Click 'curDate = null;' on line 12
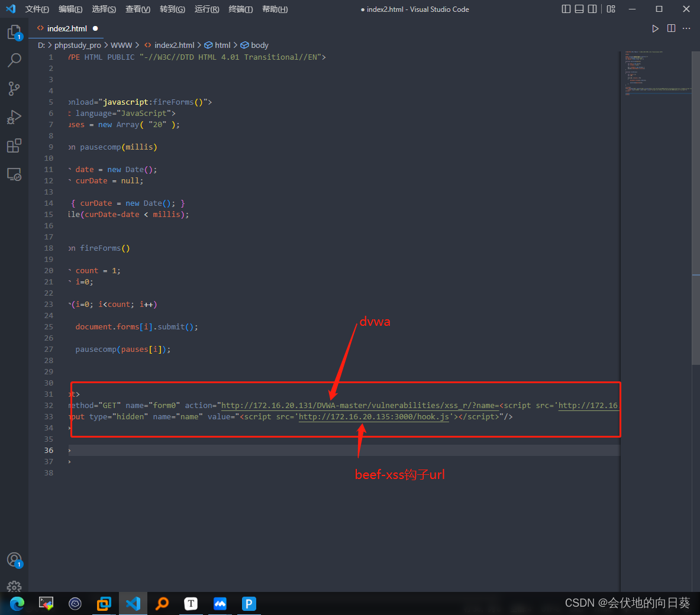700x615 pixels. (x=109, y=181)
